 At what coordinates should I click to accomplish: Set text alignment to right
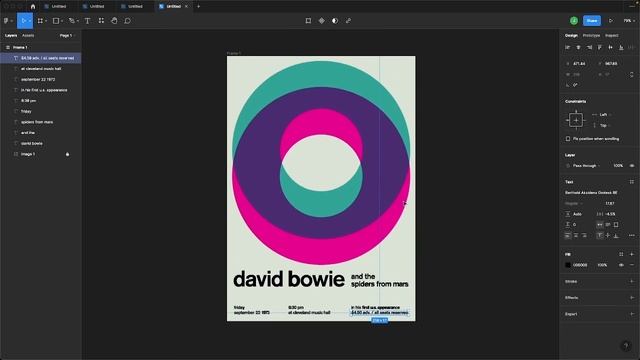(x=584, y=236)
